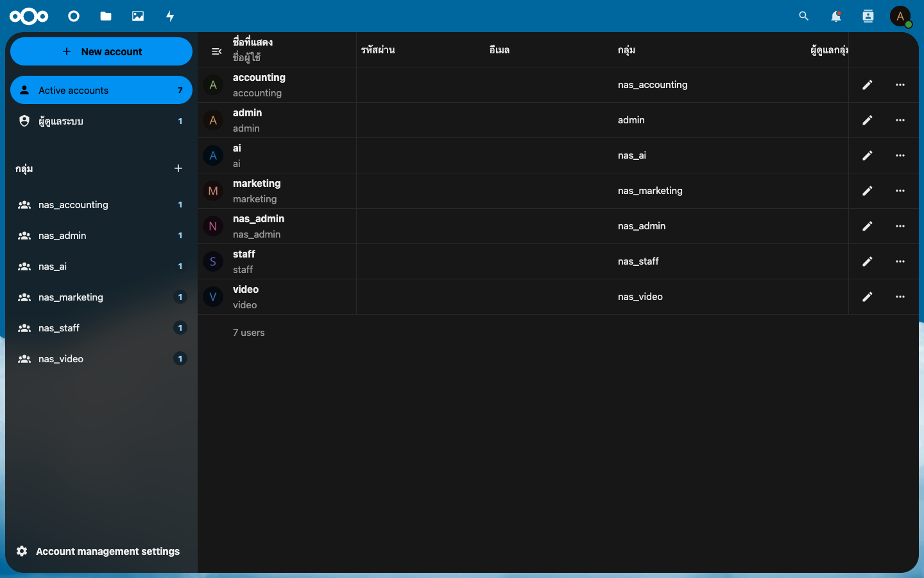Open the Contacts menu icon
This screenshot has height=578, width=924.
point(868,16)
